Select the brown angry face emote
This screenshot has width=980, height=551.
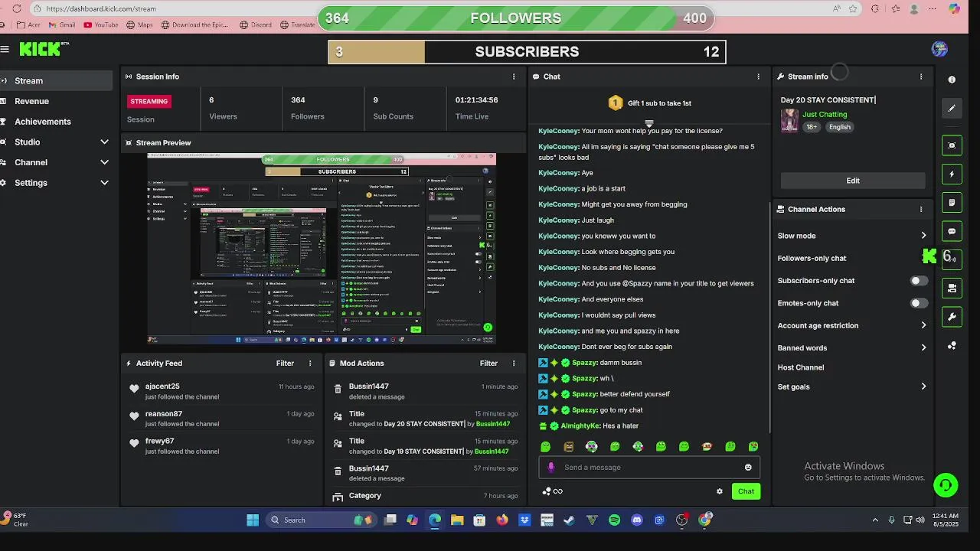tap(569, 446)
